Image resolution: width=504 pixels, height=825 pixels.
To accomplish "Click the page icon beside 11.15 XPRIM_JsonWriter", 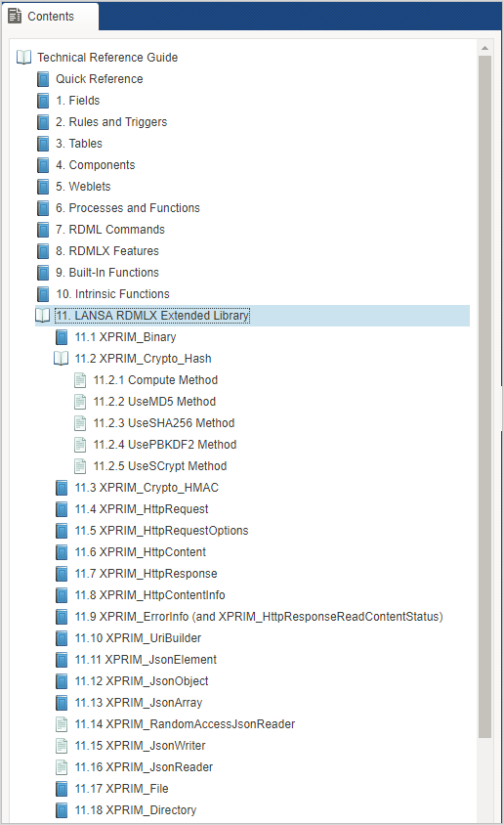I will [x=62, y=746].
